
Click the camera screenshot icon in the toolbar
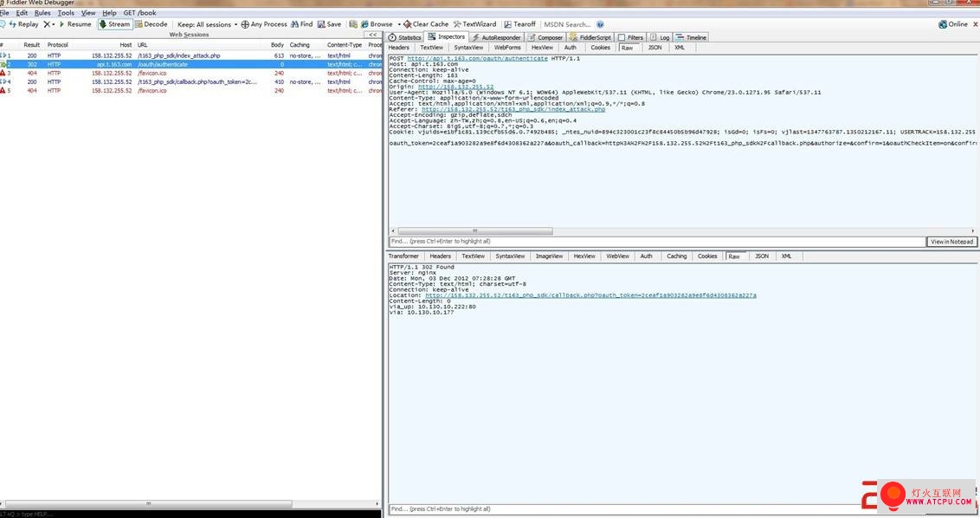coord(353,24)
